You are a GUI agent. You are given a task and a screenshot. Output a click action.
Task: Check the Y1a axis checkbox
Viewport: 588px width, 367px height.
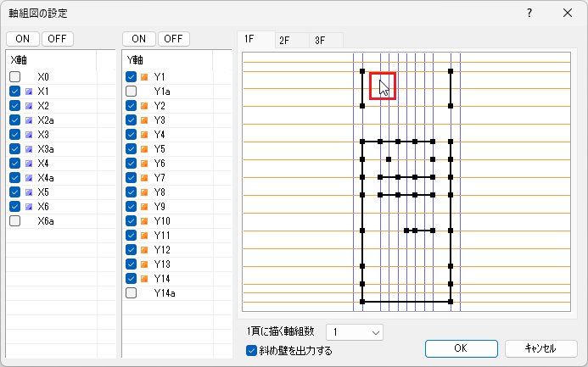(x=132, y=92)
